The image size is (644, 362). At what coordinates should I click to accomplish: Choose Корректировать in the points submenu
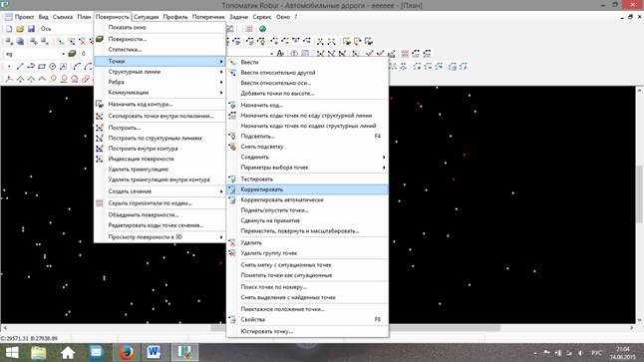click(x=307, y=189)
